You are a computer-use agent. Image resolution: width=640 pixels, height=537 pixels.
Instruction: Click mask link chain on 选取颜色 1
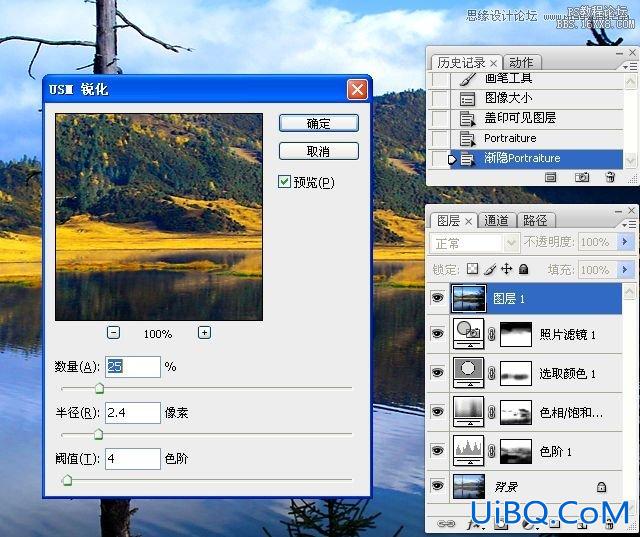(492, 373)
